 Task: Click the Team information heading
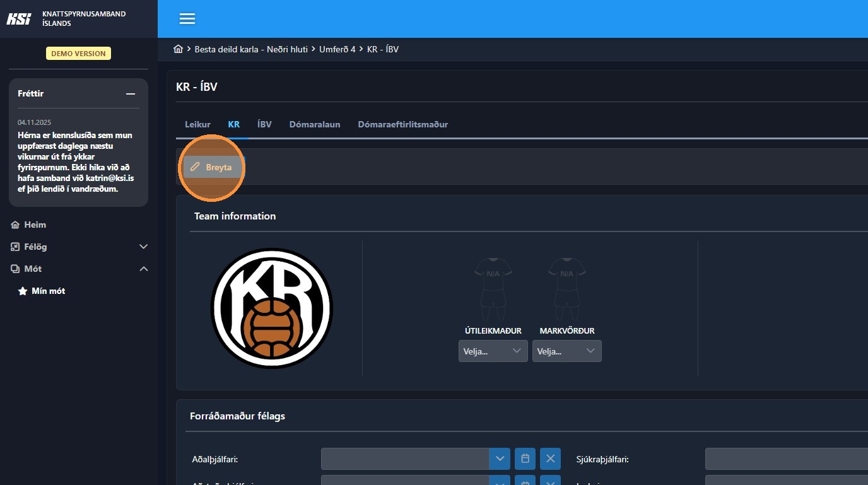[235, 216]
